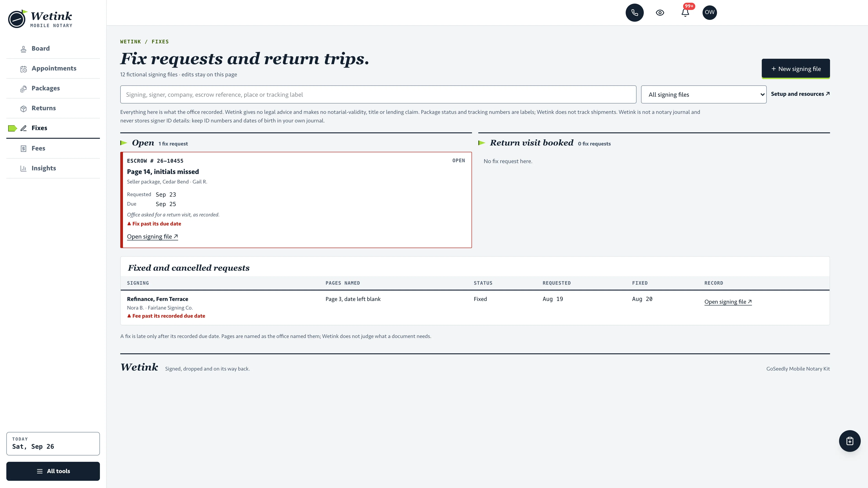Click the SIGNING column header
Viewport: 868px width, 488px height.
coord(138,283)
